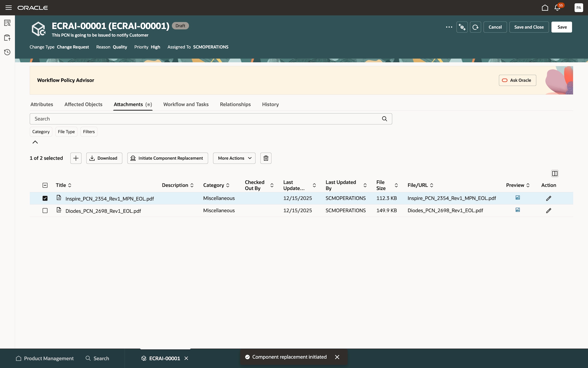Screen dimensions: 588x368
Task: Click Initiate Component Replacement button
Action: pyautogui.click(x=167, y=158)
